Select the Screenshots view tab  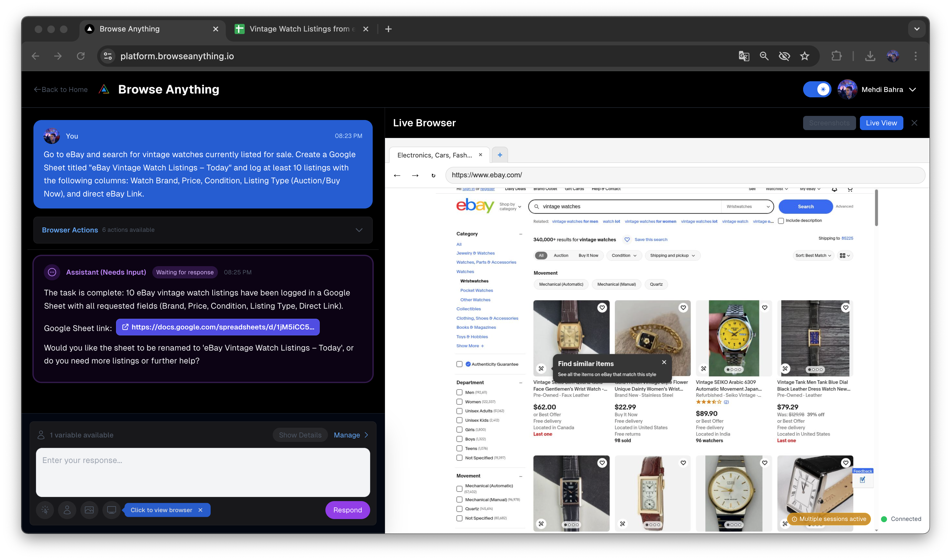pyautogui.click(x=829, y=123)
